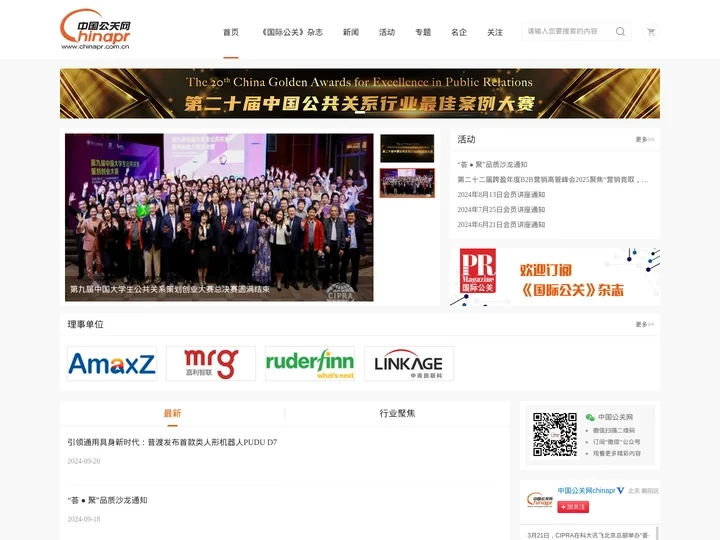Screen dimensions: 720x540
Task: Click the mrg 嘉利智联 logo
Action: (211, 364)
